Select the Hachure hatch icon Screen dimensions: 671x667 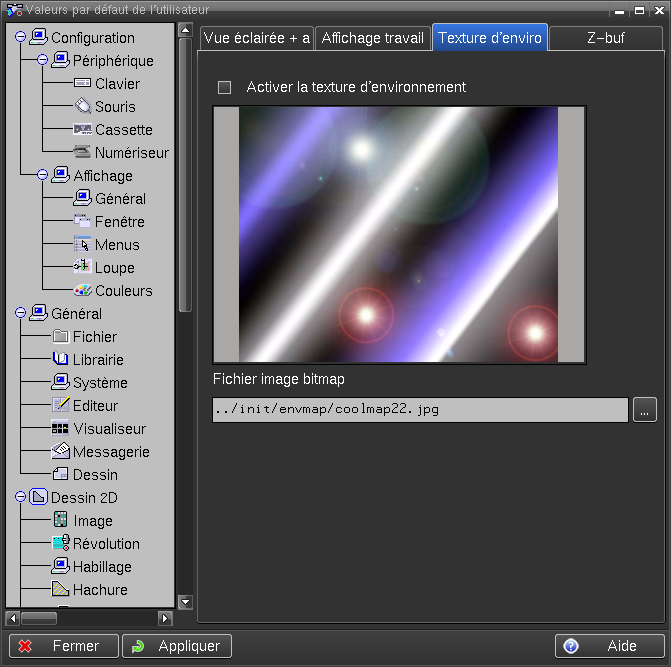[x=60, y=589]
